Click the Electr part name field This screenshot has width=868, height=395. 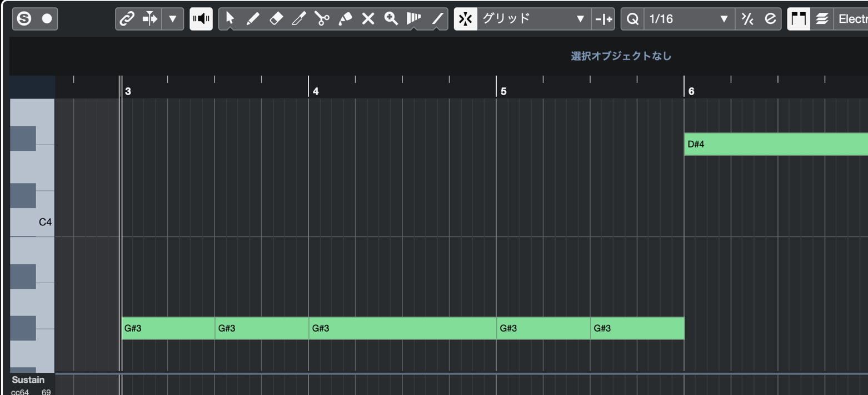point(851,19)
